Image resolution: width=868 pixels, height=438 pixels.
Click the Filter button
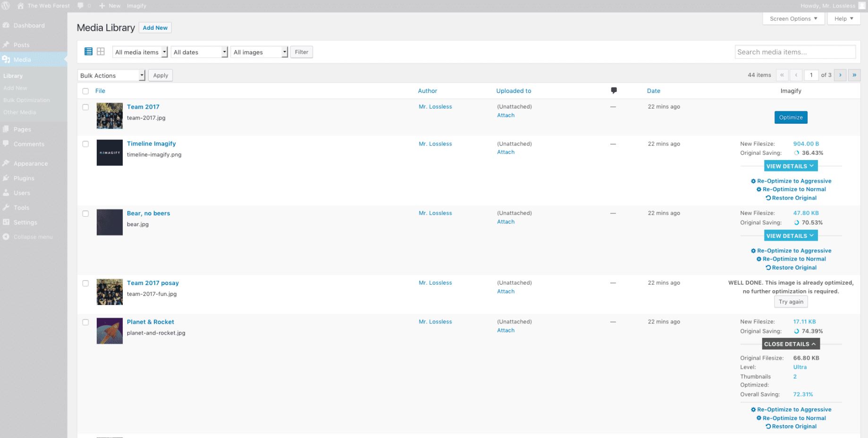(x=302, y=52)
